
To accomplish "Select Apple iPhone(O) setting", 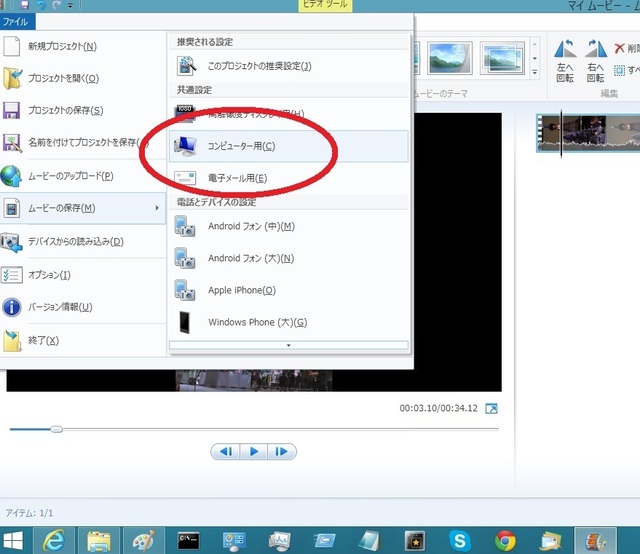I will [289, 290].
